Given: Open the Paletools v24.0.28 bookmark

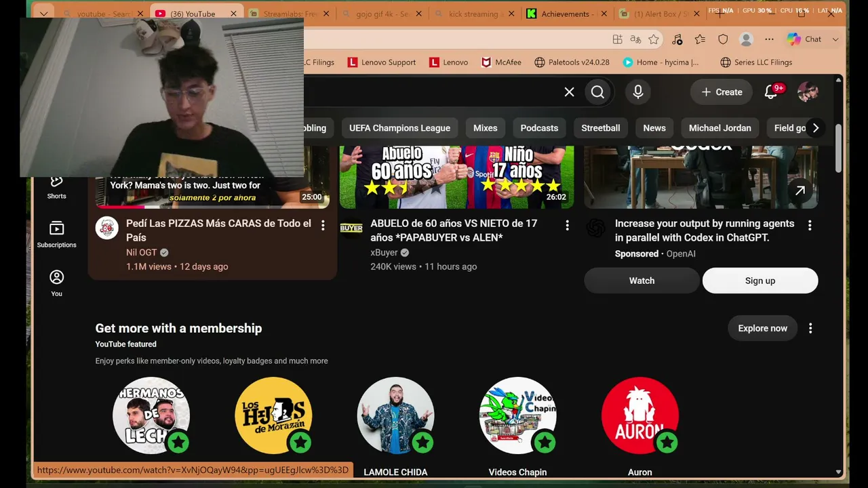Looking at the screenshot, I should tap(572, 62).
